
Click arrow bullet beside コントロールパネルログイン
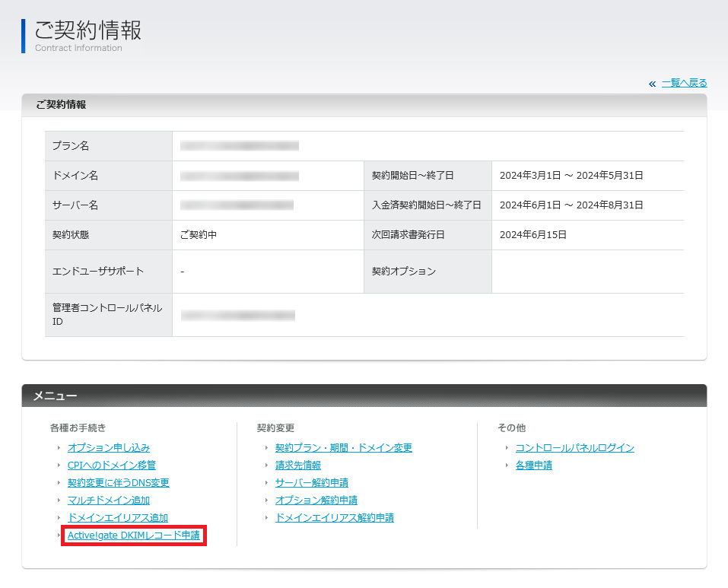coord(507,448)
